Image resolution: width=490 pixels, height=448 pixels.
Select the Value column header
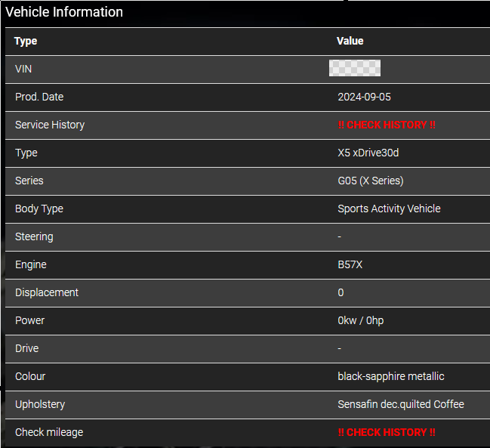(x=350, y=41)
